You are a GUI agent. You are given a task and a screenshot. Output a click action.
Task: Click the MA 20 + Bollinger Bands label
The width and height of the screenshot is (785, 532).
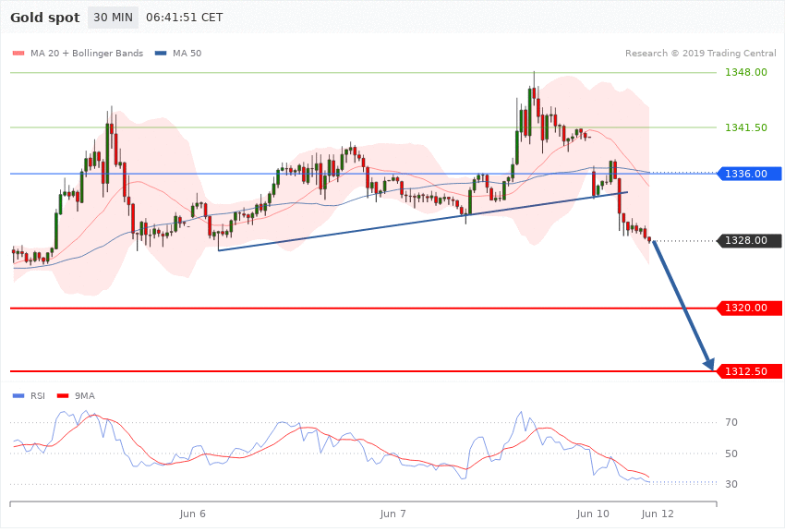point(87,53)
